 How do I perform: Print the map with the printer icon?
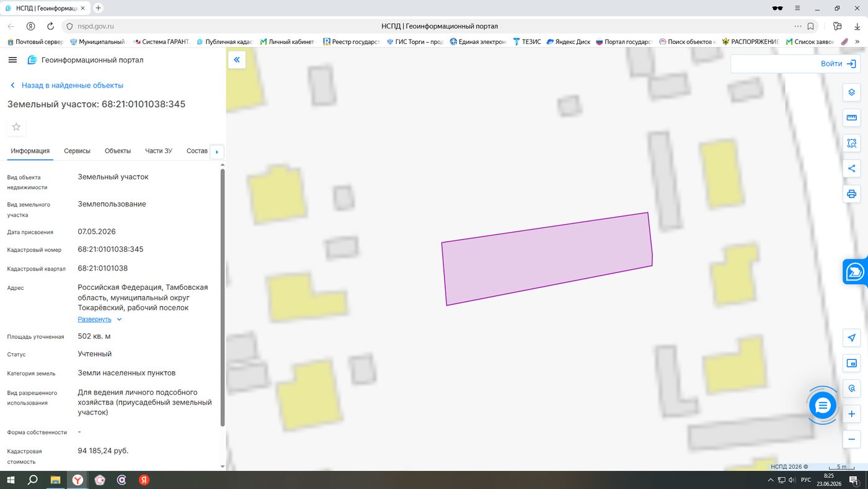[x=852, y=194]
